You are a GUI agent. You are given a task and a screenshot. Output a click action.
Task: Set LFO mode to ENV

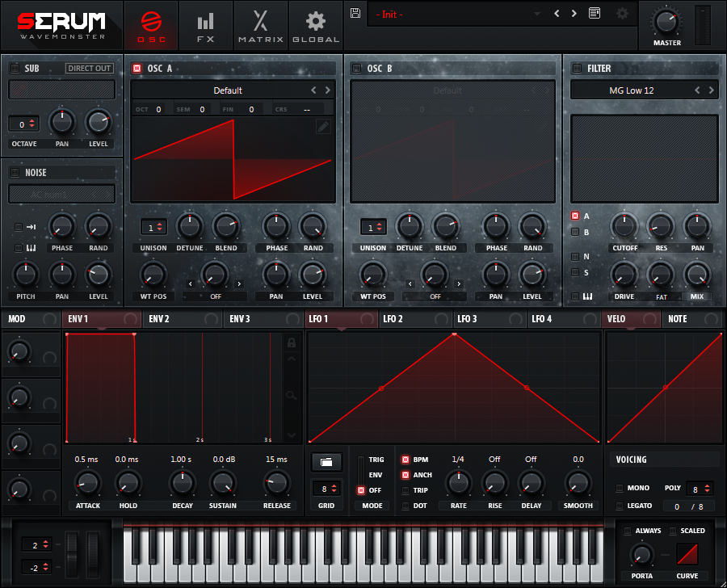[x=375, y=475]
